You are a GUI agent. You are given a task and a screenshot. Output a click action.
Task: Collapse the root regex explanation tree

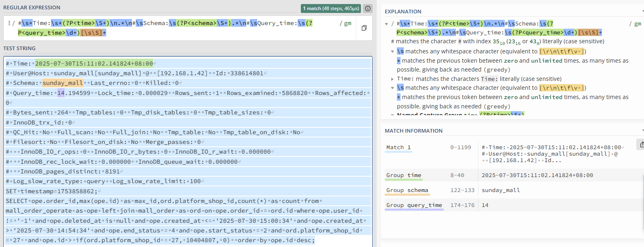pyautogui.click(x=386, y=24)
